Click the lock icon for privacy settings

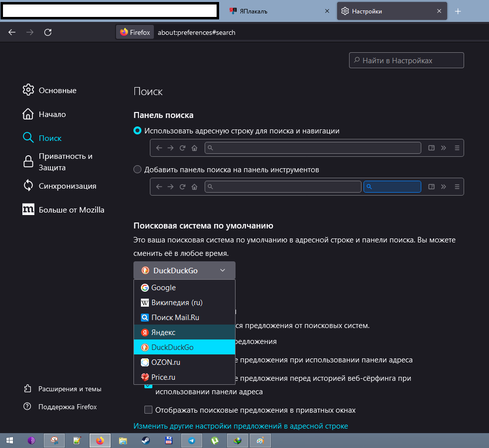28,161
